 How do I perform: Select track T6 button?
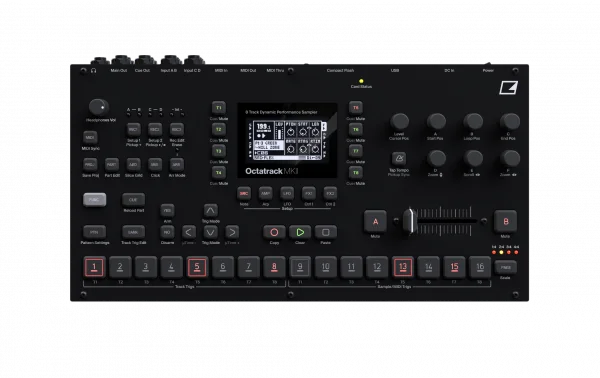(x=355, y=129)
